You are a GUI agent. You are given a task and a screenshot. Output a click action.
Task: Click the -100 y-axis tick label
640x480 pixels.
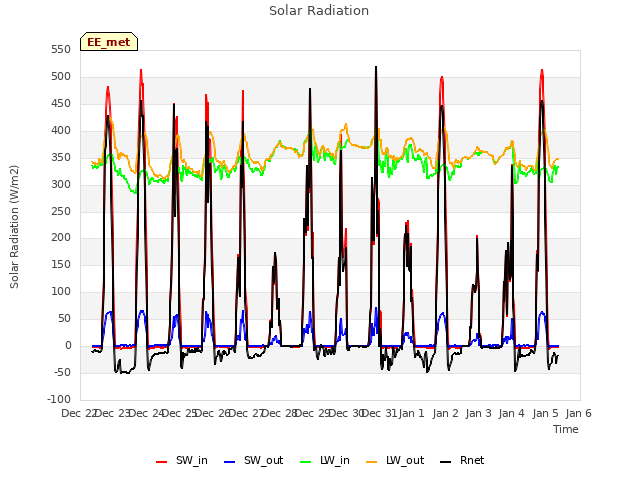59,399
